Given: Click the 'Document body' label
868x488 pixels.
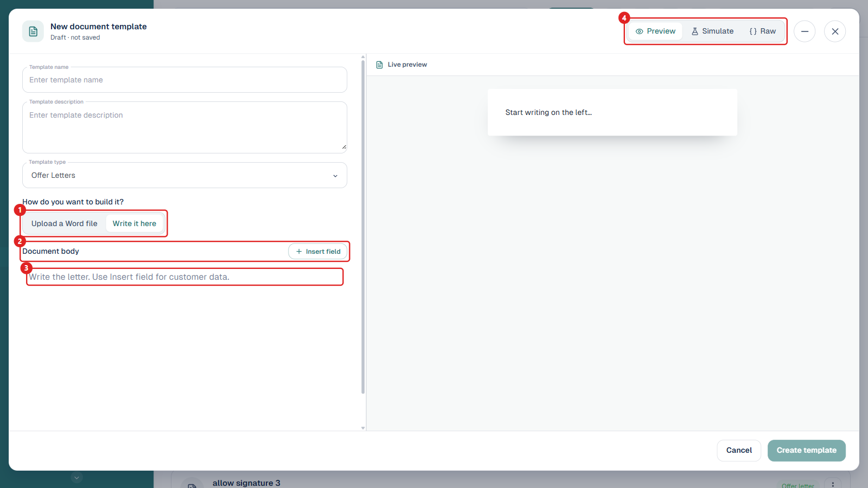Looking at the screenshot, I should point(51,252).
